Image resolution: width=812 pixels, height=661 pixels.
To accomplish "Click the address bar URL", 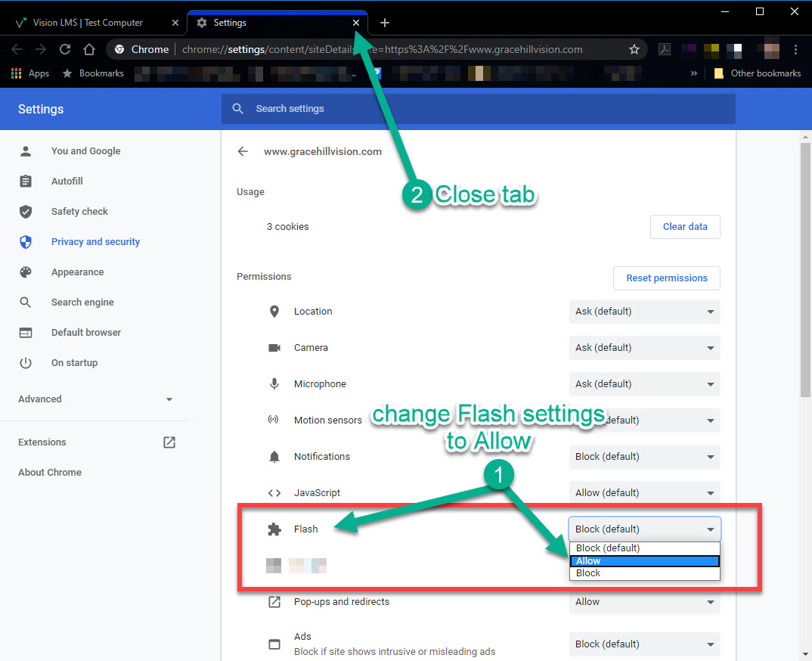I will [382, 49].
